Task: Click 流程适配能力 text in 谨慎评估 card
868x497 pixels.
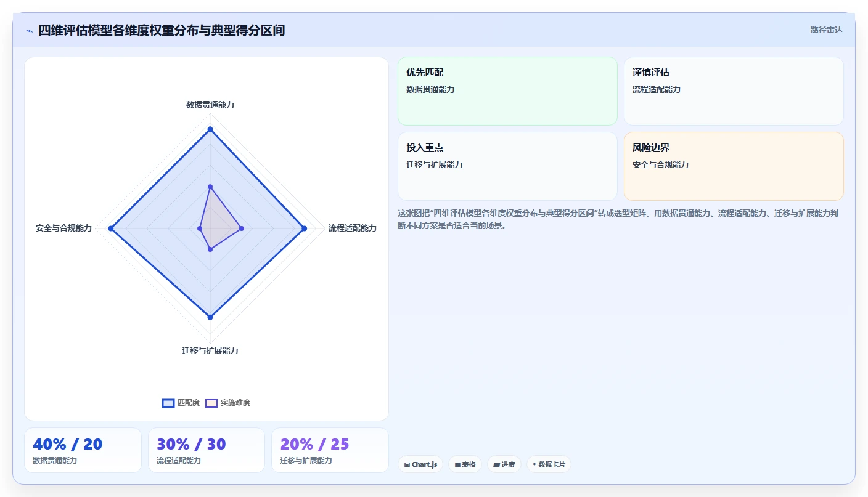Action: pyautogui.click(x=657, y=89)
